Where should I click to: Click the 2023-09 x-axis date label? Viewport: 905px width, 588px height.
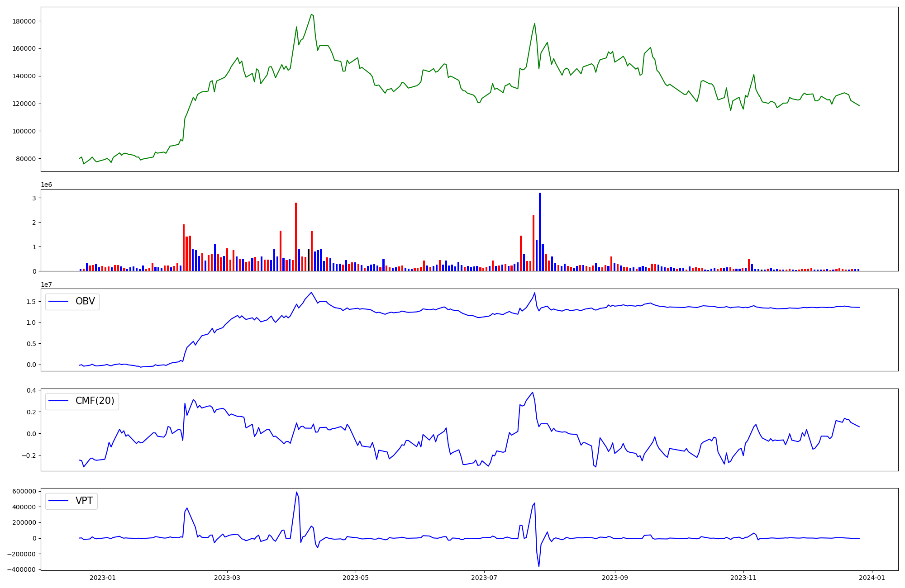pyautogui.click(x=614, y=578)
